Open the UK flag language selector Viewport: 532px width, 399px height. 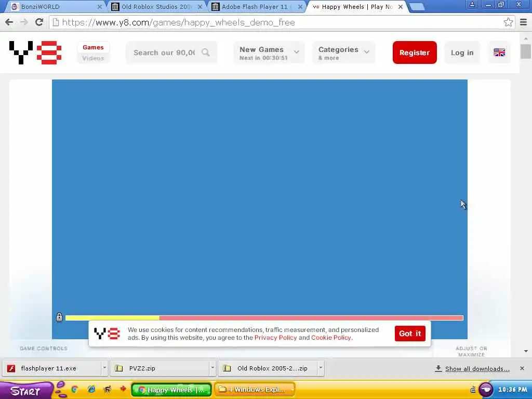point(499,52)
